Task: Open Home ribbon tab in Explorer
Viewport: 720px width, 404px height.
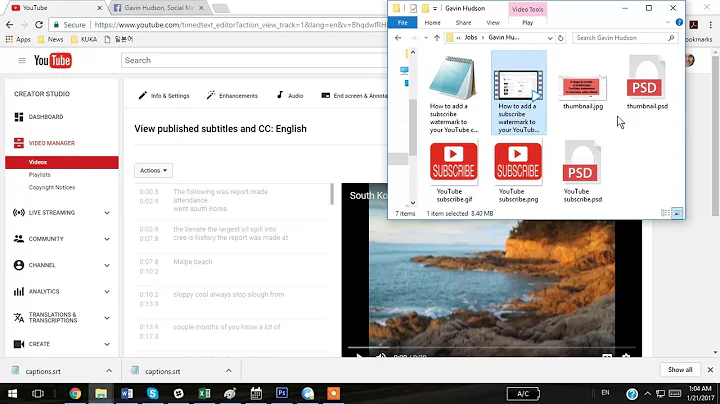Action: point(433,22)
